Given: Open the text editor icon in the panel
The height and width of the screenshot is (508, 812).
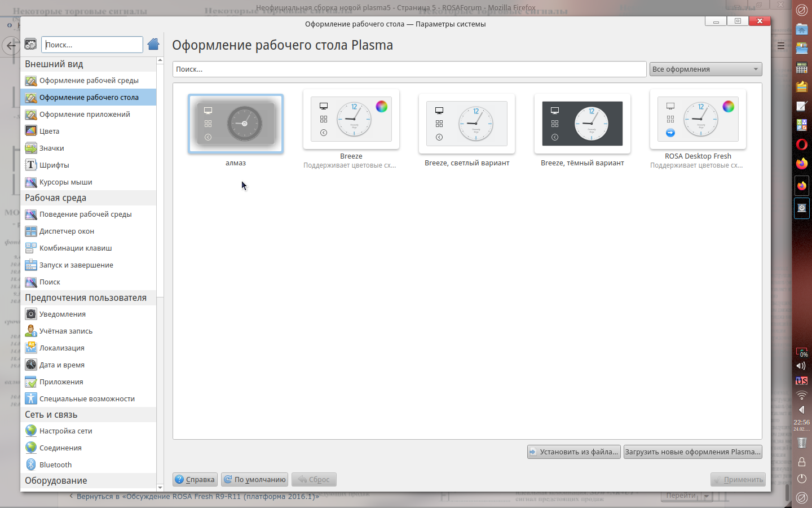Looking at the screenshot, I should point(801,106).
